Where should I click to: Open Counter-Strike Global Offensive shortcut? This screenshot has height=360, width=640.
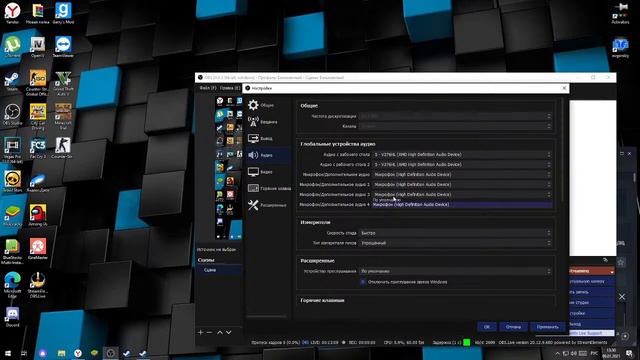tap(38, 82)
